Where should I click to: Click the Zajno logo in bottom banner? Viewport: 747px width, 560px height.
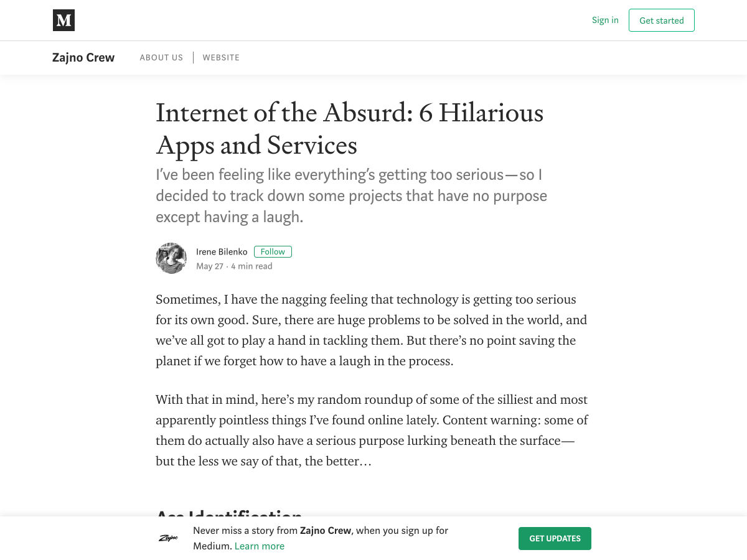coord(168,538)
